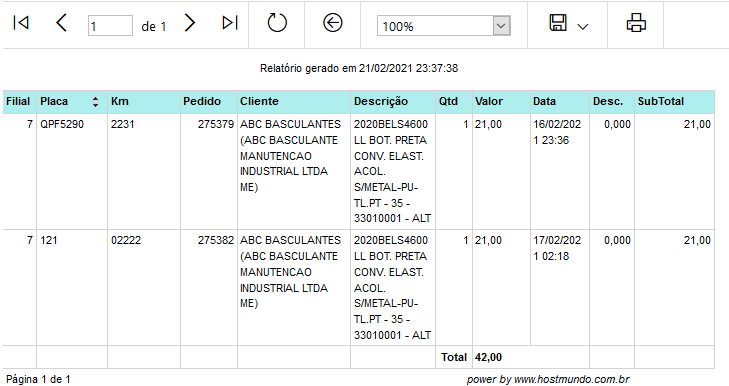Click the description in order 275379 row
729x386 pixels.
[392, 171]
